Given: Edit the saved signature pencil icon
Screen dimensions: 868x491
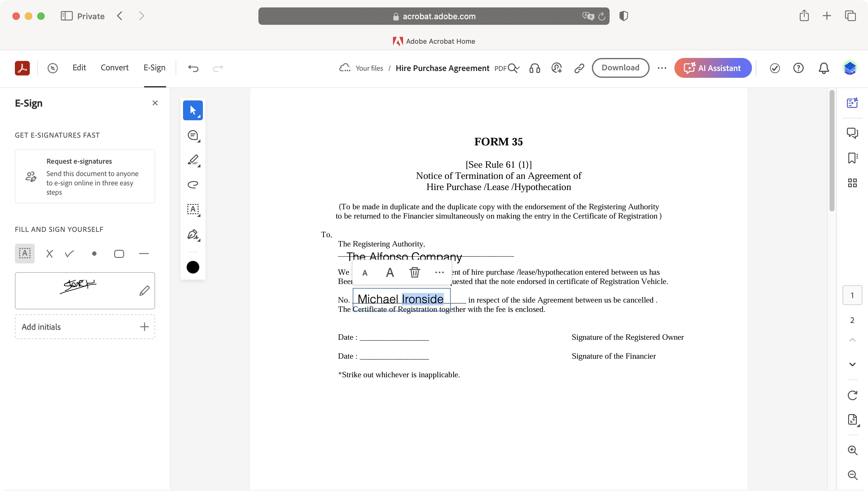Looking at the screenshot, I should click(144, 291).
